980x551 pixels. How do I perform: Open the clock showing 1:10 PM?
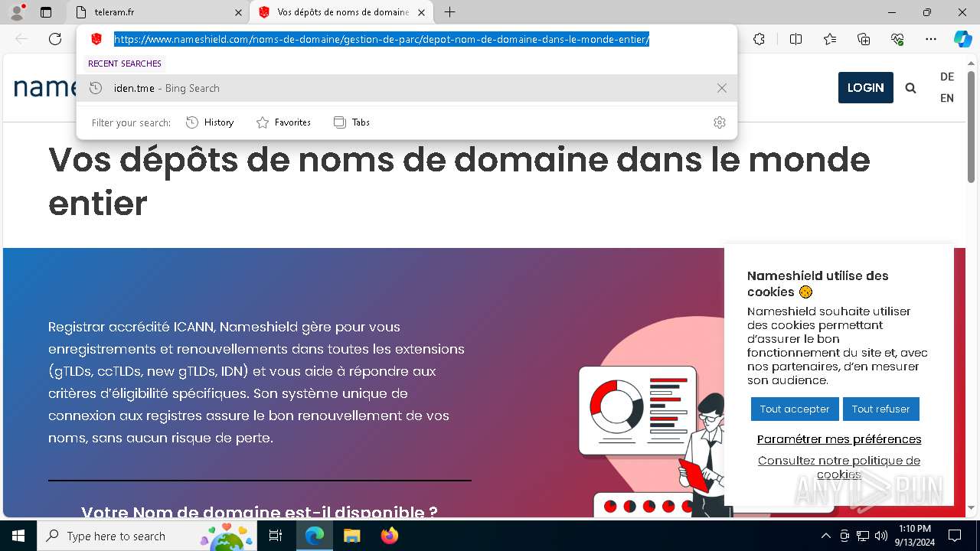[915, 536]
